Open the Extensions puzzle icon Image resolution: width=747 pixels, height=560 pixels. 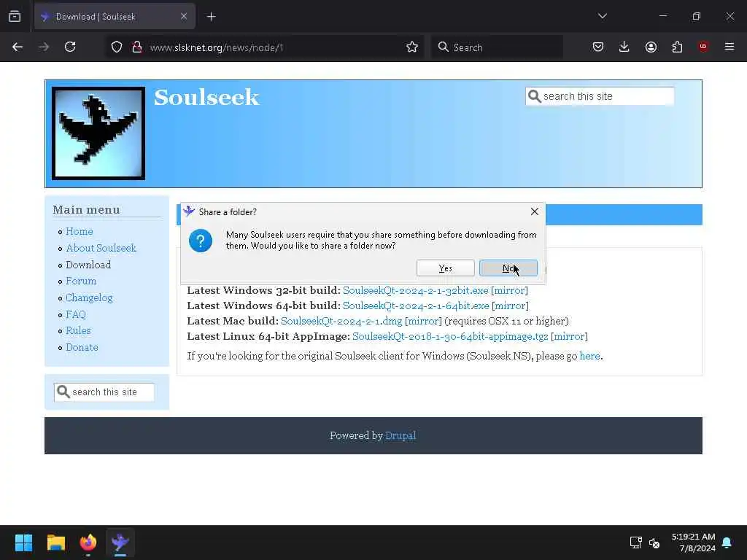point(677,47)
